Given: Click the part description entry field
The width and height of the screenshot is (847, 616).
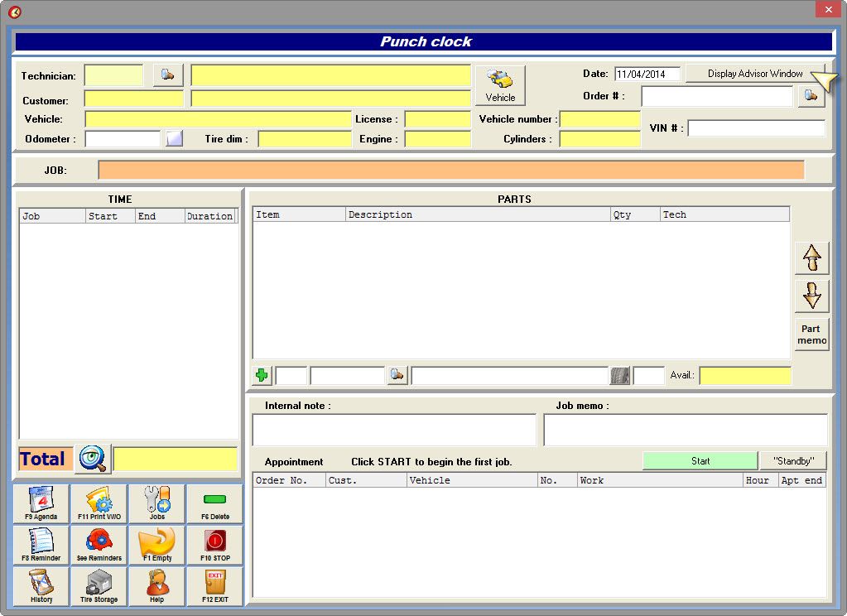Looking at the screenshot, I should point(510,375).
